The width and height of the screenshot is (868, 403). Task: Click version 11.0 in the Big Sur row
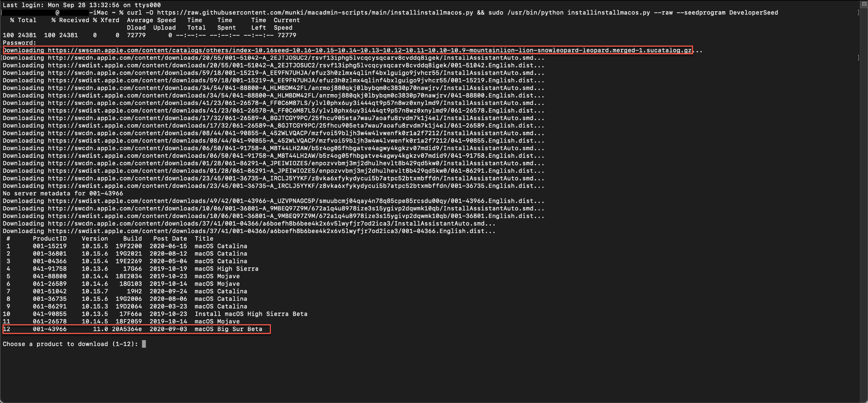tap(100, 329)
